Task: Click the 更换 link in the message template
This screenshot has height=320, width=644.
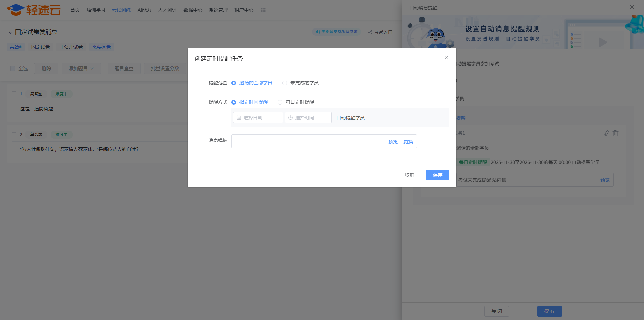Action: click(408, 142)
